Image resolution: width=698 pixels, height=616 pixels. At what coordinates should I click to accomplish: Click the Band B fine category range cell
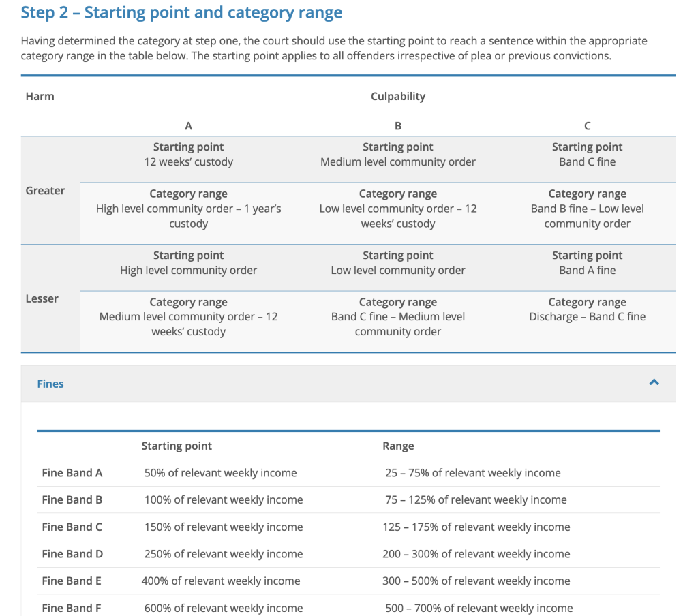(x=587, y=209)
